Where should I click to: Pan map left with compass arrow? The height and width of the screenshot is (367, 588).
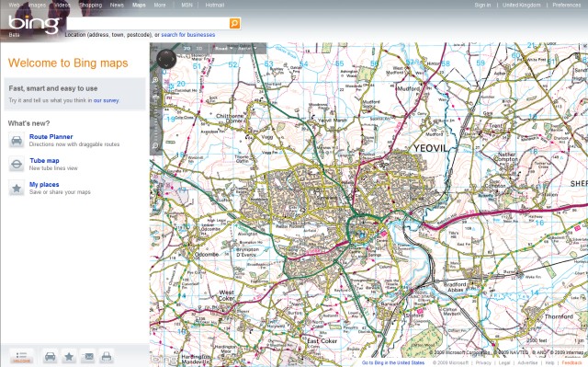160,59
